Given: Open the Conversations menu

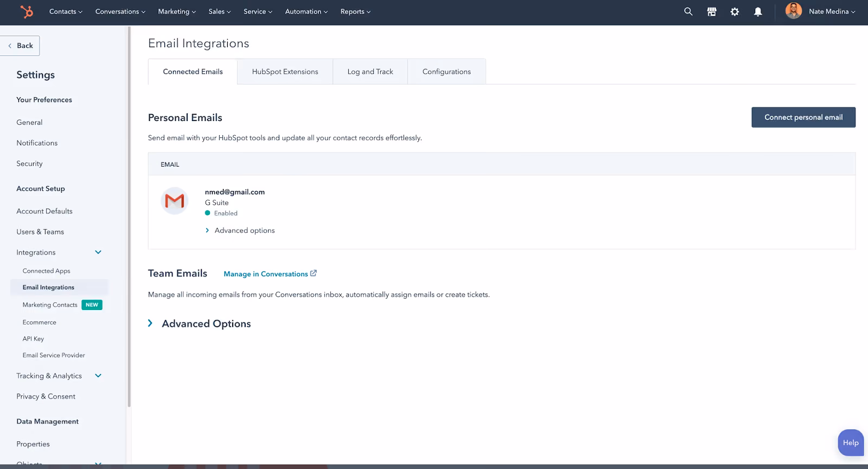Looking at the screenshot, I should (120, 11).
